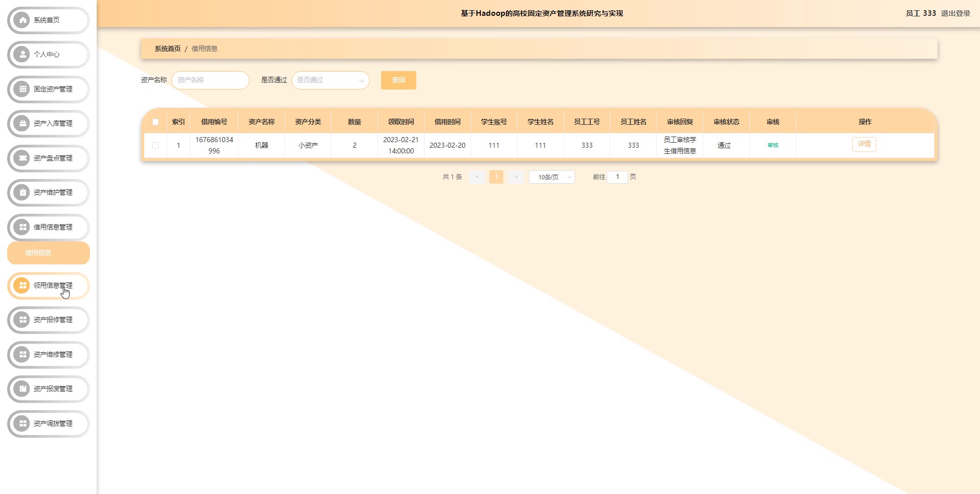Go to the next page arrow
Viewport: 980px width, 494px height.
coord(516,177)
